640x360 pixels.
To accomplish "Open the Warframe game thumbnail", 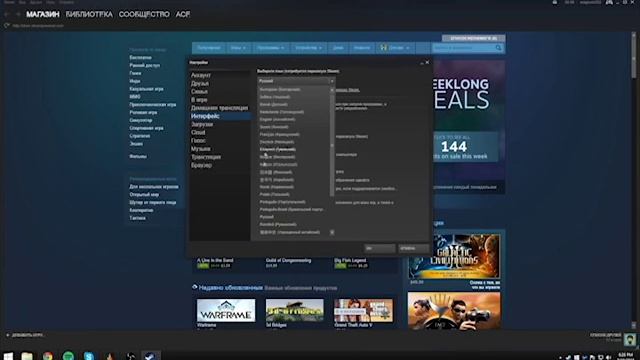I will 226,311.
